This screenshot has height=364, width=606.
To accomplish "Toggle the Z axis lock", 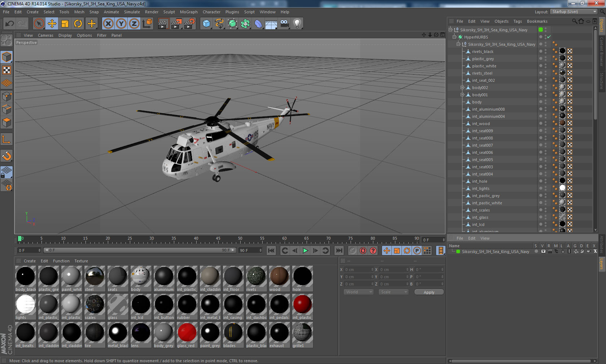I will (x=134, y=24).
